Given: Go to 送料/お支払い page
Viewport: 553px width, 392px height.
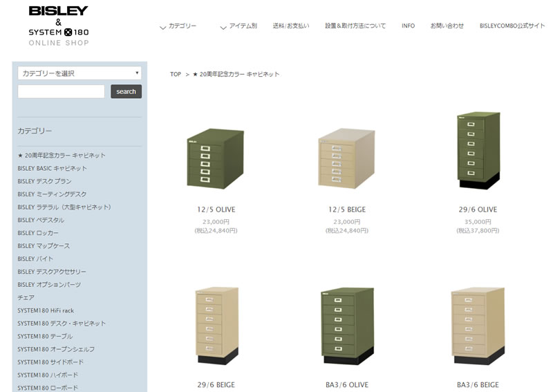Looking at the screenshot, I should coord(291,26).
